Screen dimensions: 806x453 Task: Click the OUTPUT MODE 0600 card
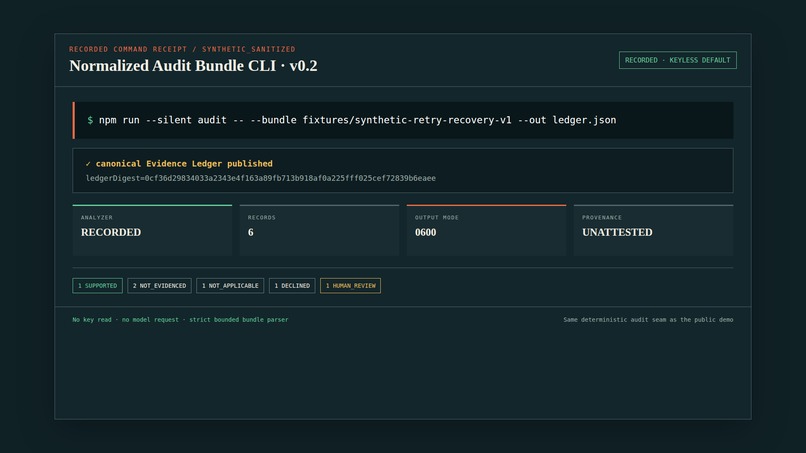pos(486,230)
